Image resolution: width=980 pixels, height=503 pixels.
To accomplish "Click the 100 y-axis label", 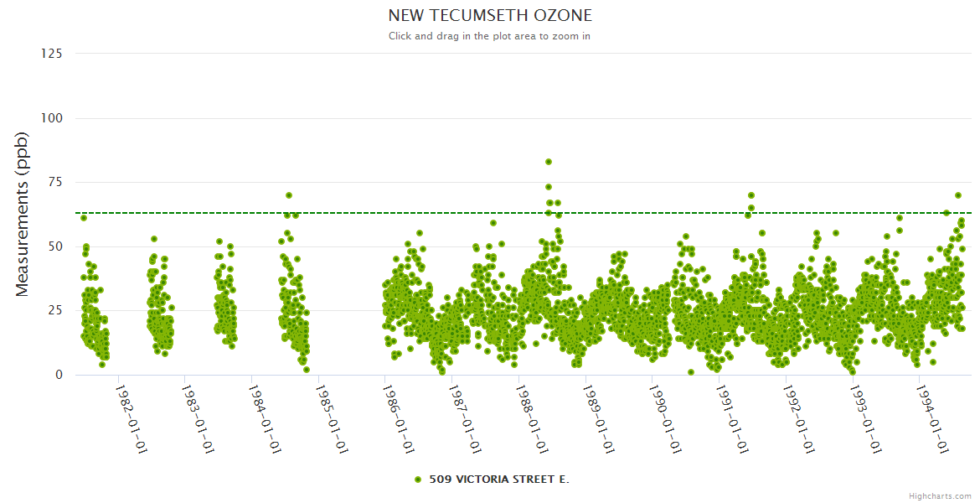I will point(52,118).
